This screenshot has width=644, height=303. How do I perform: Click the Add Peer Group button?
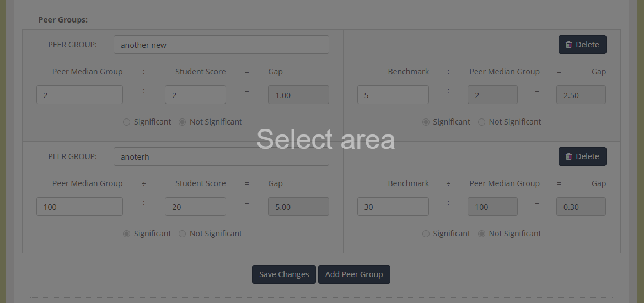[354, 274]
